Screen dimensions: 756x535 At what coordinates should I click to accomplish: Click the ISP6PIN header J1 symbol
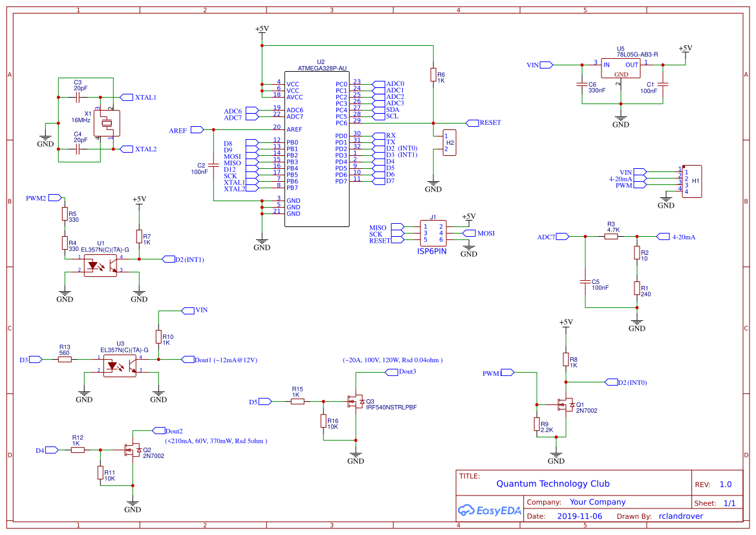click(432, 233)
